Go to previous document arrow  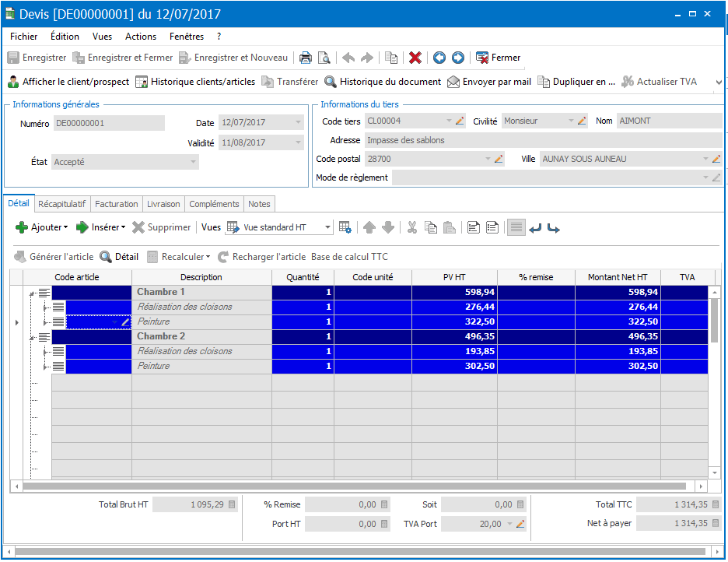point(439,58)
